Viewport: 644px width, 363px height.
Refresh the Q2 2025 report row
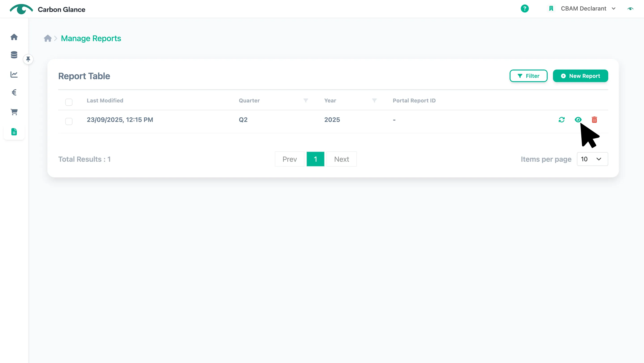point(561,120)
